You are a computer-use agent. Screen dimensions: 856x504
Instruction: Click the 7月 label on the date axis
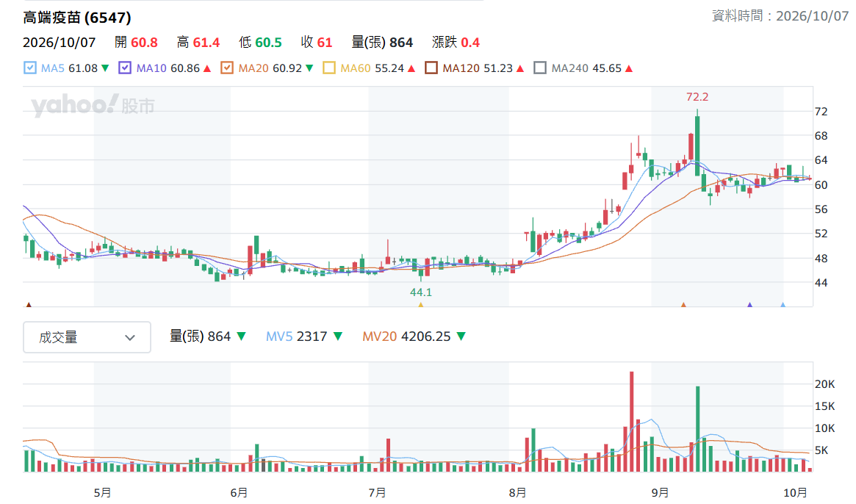[377, 492]
